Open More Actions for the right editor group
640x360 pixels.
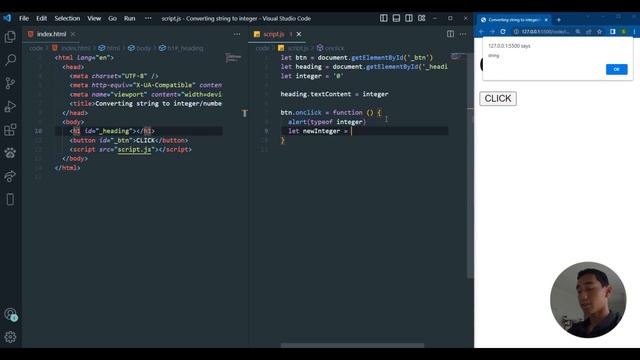click(463, 34)
